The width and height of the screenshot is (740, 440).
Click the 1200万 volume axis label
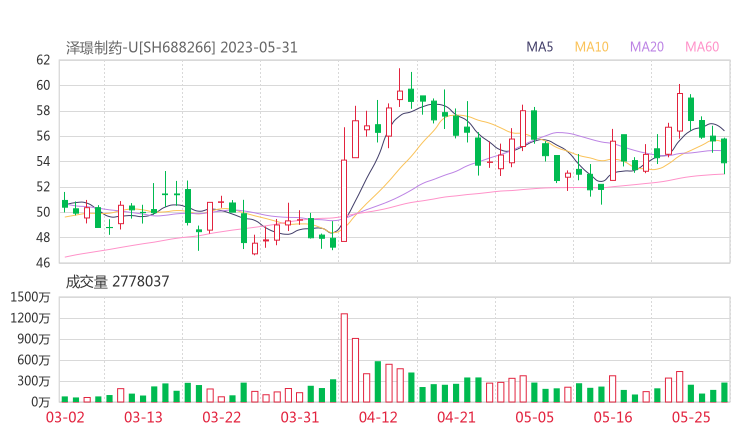[30, 318]
